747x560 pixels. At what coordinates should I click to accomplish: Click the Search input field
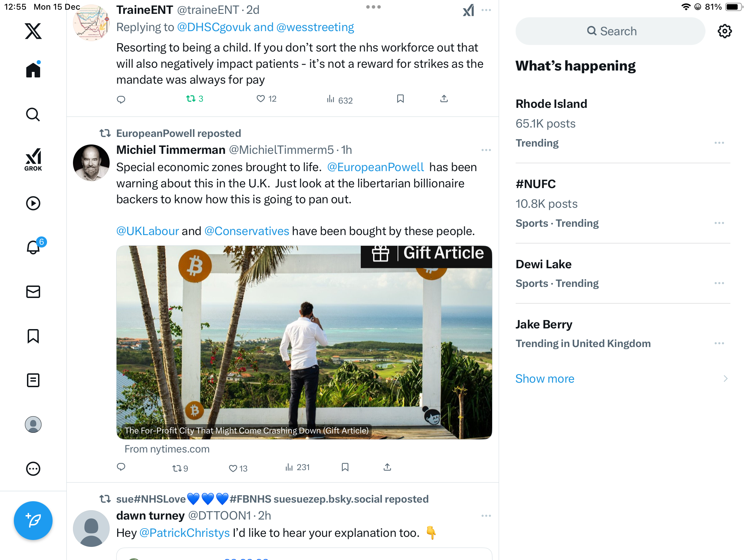click(x=610, y=31)
